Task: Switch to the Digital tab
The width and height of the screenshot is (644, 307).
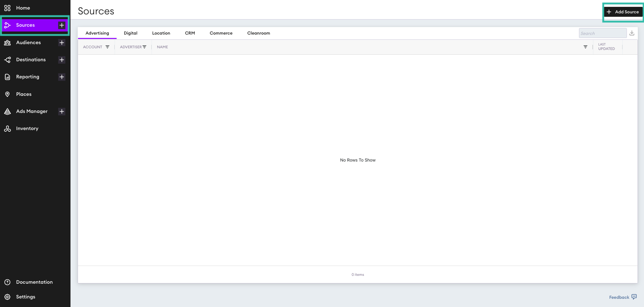Action: click(131, 33)
